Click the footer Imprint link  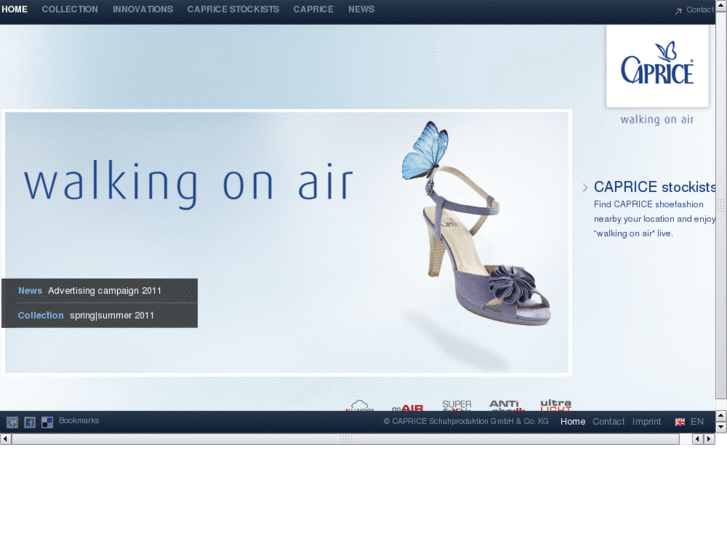pos(646,422)
